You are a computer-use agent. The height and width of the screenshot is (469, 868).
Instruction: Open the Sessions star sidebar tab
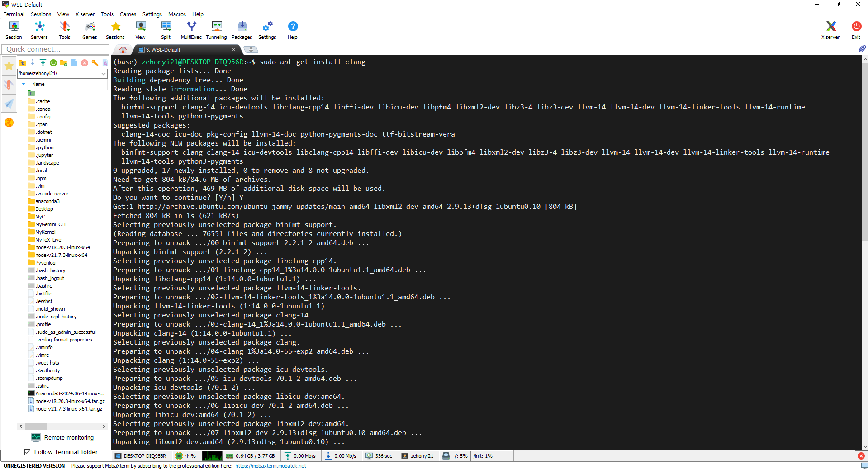pyautogui.click(x=9, y=66)
